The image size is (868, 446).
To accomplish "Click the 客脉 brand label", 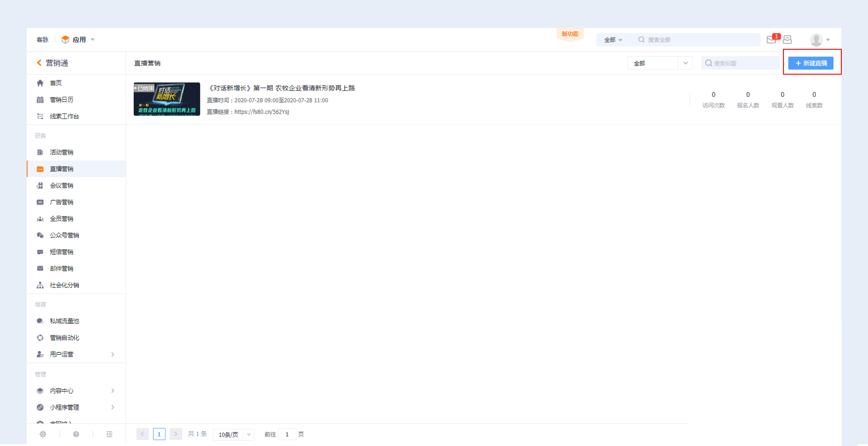I will pos(42,40).
